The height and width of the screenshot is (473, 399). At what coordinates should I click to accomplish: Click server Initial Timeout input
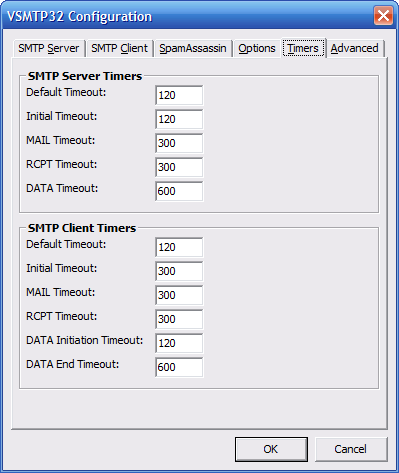pyautogui.click(x=179, y=119)
